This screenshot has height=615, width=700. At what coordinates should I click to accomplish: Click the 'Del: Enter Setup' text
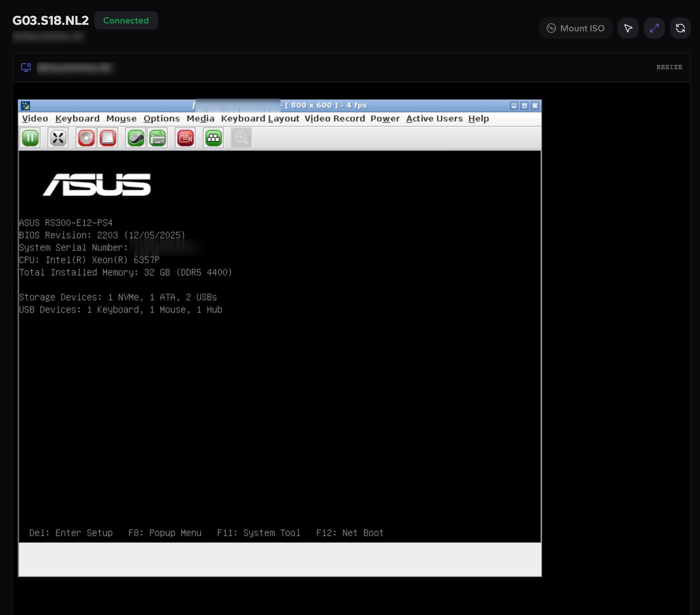(x=71, y=533)
